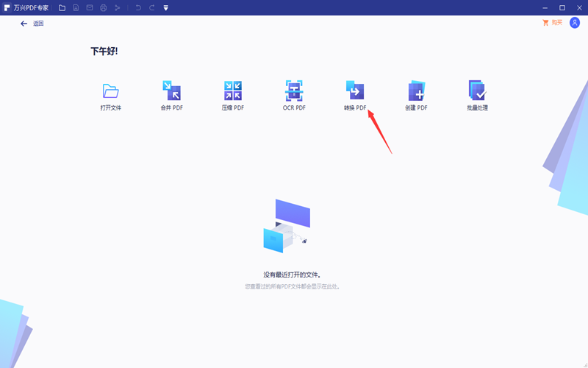Click the 购买 purchase cart link
Screen dimensions: 588x368
pos(553,23)
